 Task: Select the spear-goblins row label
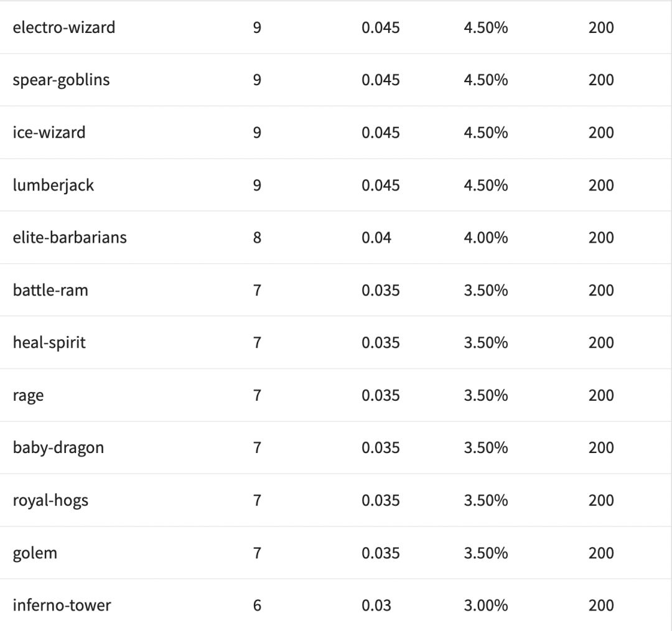(61, 80)
